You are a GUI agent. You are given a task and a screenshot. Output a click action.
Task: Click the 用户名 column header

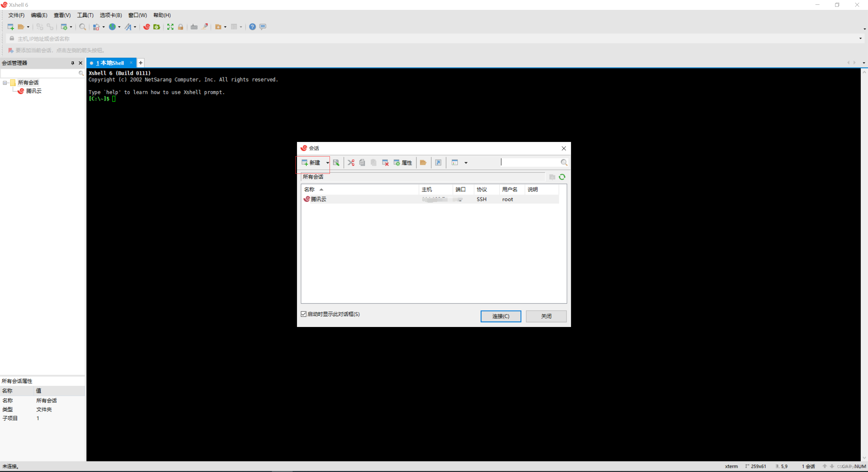click(512, 189)
